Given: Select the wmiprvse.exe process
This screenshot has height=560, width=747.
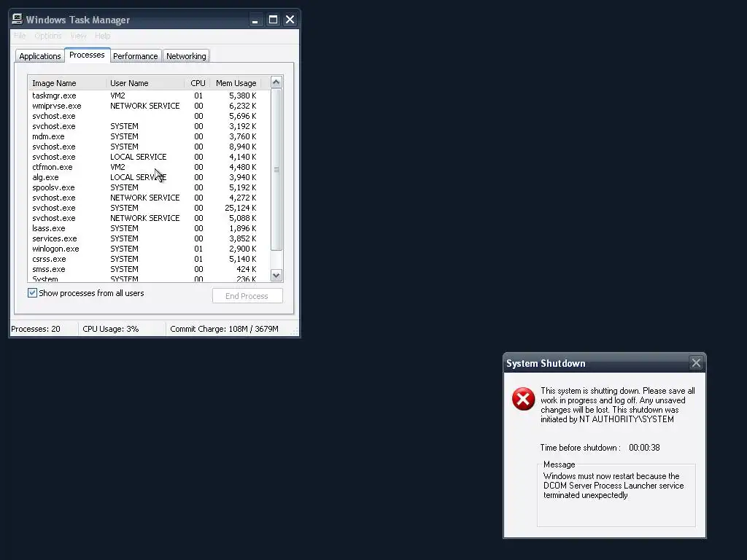Looking at the screenshot, I should tap(149, 106).
